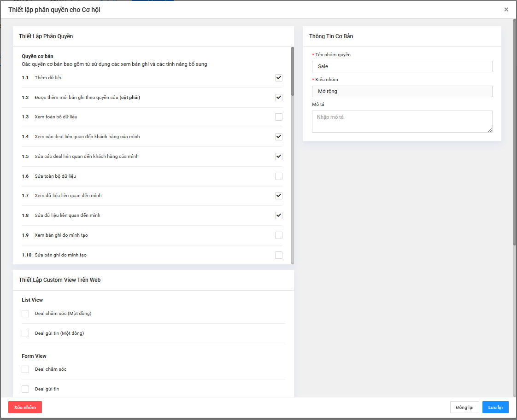Enable 'Xem toàn bộ dữ liệu' permission
This screenshot has width=517, height=420.
point(279,117)
